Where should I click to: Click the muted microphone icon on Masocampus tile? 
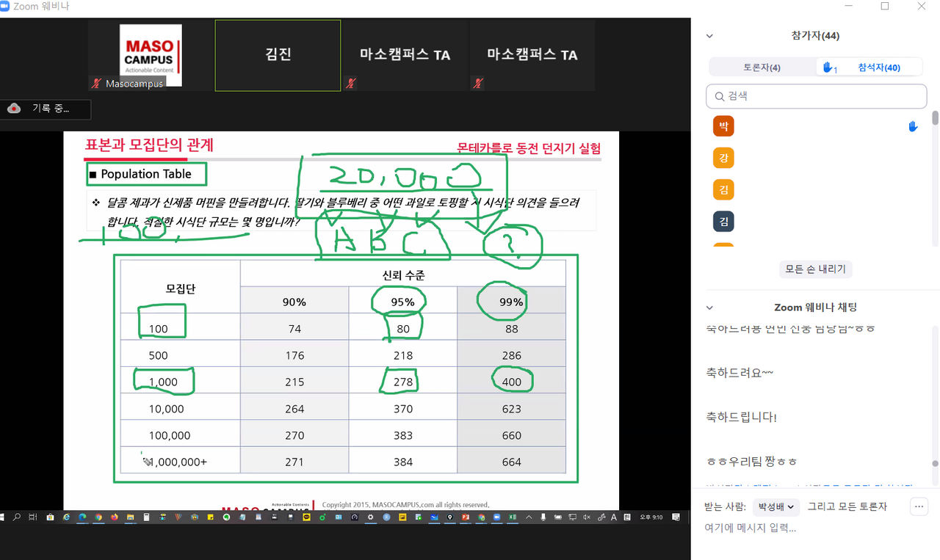tap(96, 84)
